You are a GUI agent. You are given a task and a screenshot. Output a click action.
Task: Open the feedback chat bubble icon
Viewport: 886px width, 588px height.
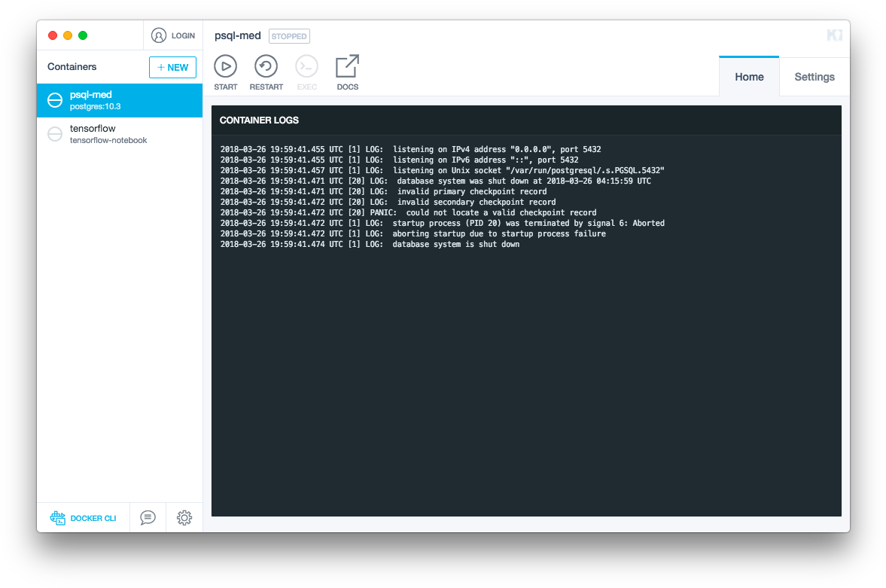[148, 517]
